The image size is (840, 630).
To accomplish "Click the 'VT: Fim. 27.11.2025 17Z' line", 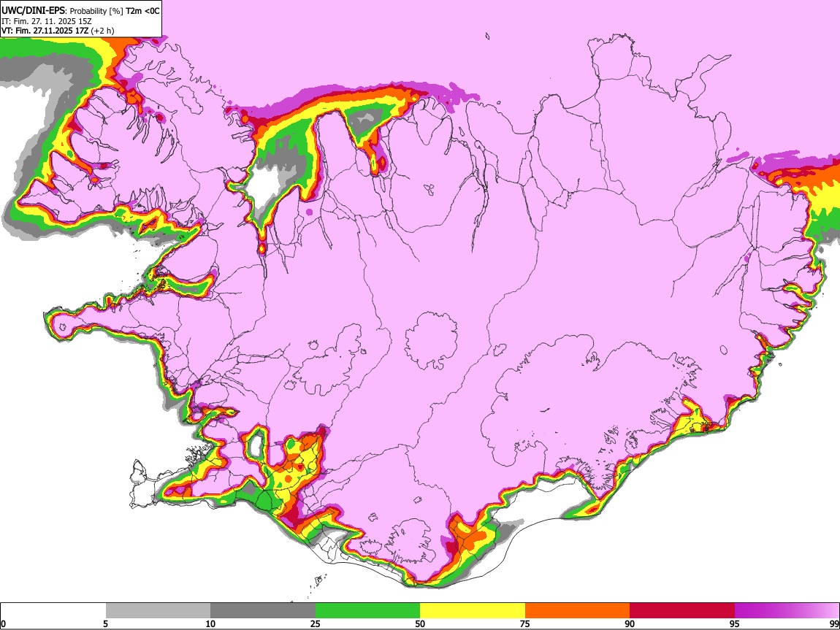I will tap(45, 31).
